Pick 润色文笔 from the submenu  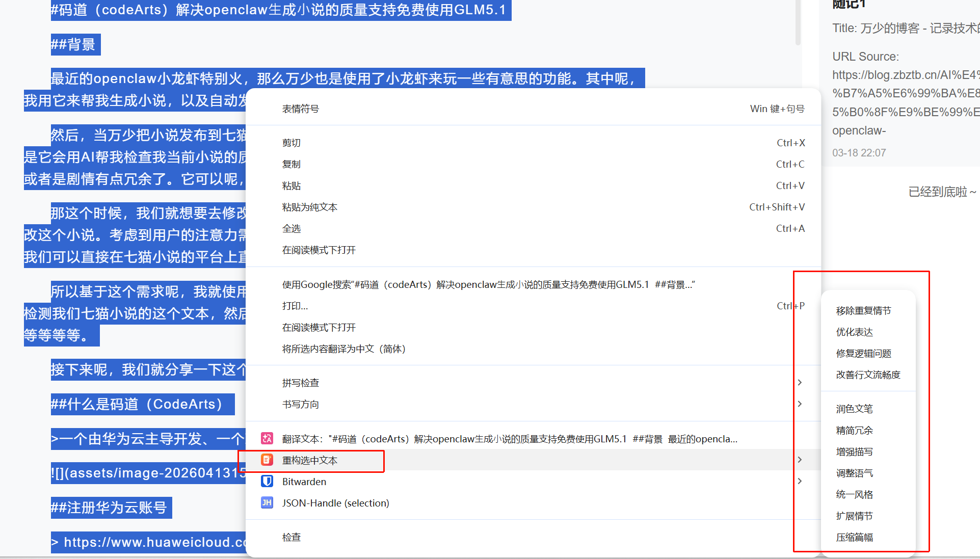pyautogui.click(x=855, y=409)
